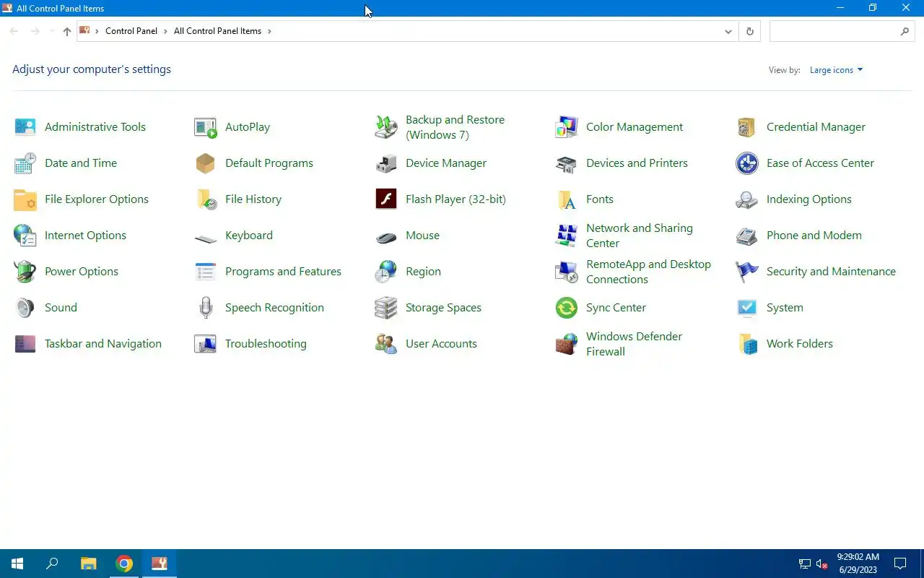This screenshot has height=578, width=924.
Task: Expand chevron after Control Panel breadcrumb
Action: click(165, 31)
